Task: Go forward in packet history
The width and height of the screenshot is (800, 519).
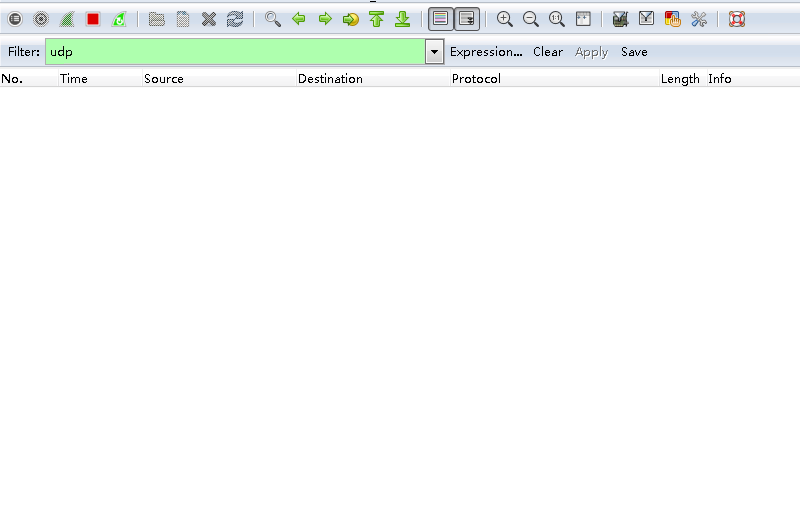Action: pos(325,19)
